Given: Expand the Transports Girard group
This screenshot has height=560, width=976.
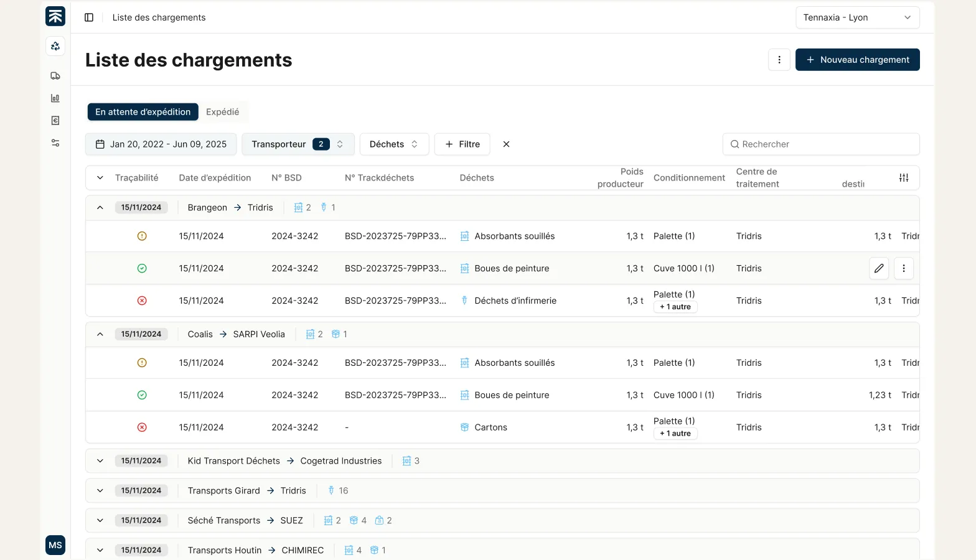Looking at the screenshot, I should click(100, 491).
